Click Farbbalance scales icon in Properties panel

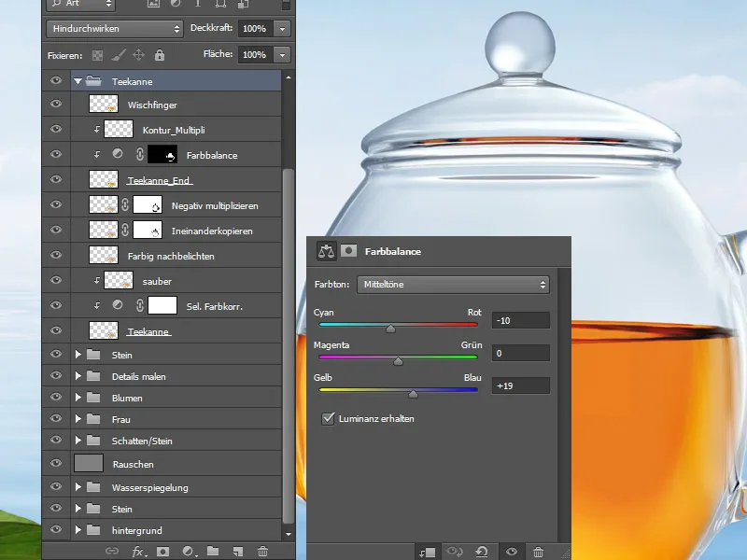(x=326, y=251)
